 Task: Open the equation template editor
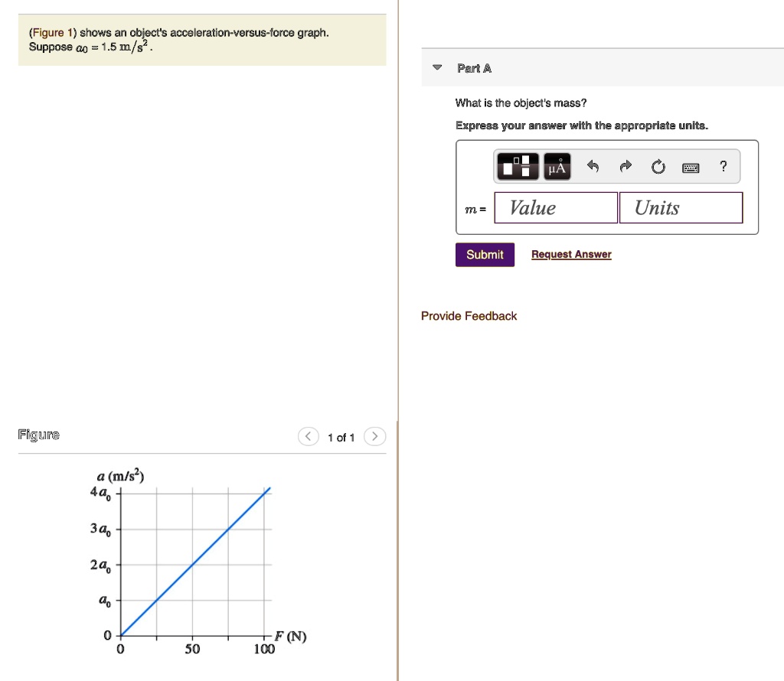point(517,166)
